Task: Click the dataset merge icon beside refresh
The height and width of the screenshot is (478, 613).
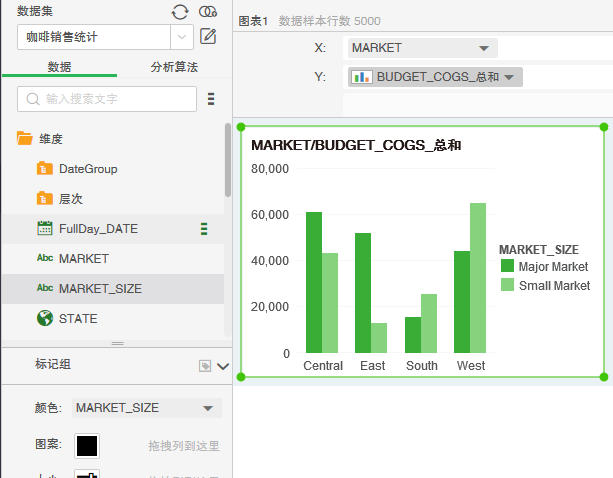Action: coord(208,12)
